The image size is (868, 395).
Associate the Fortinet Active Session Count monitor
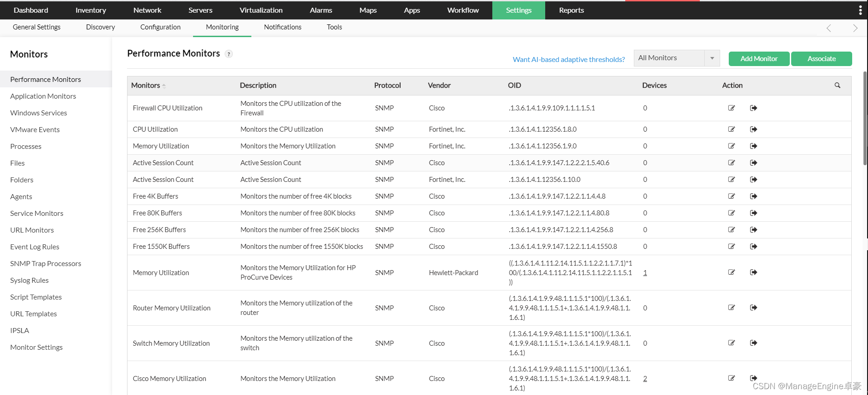754,179
